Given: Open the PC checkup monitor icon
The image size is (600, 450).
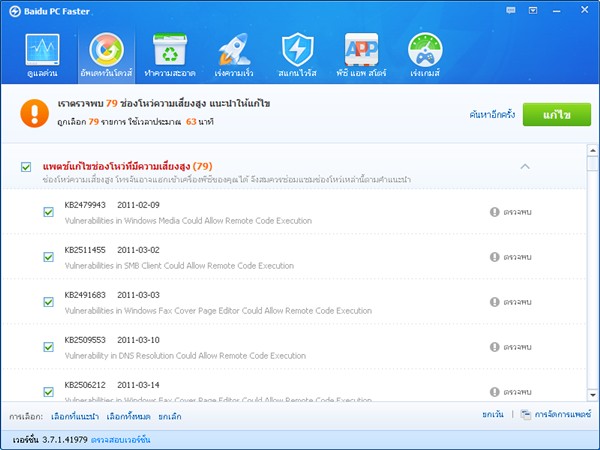Looking at the screenshot, I should click(42, 49).
